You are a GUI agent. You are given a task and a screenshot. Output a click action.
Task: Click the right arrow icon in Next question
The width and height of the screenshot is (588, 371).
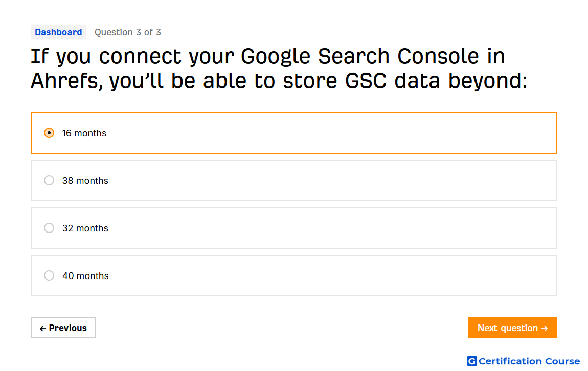(545, 329)
